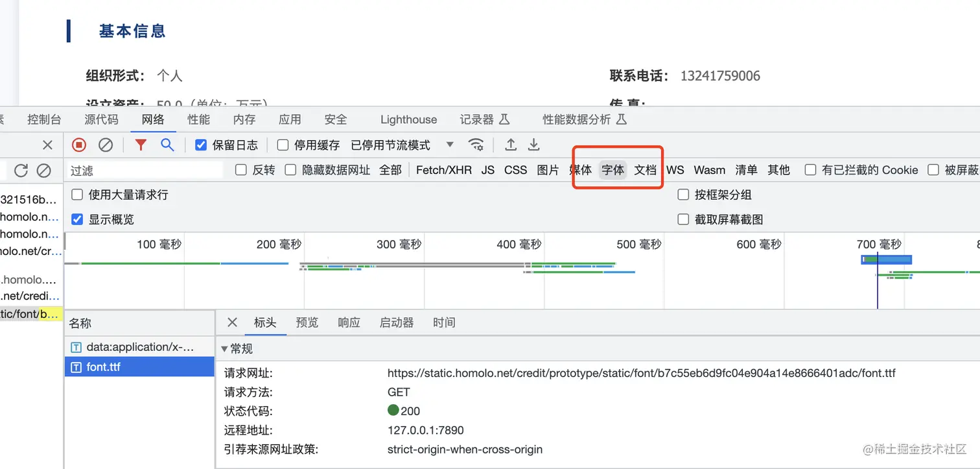Filter requests by 清单
The width and height of the screenshot is (980, 469).
point(747,170)
